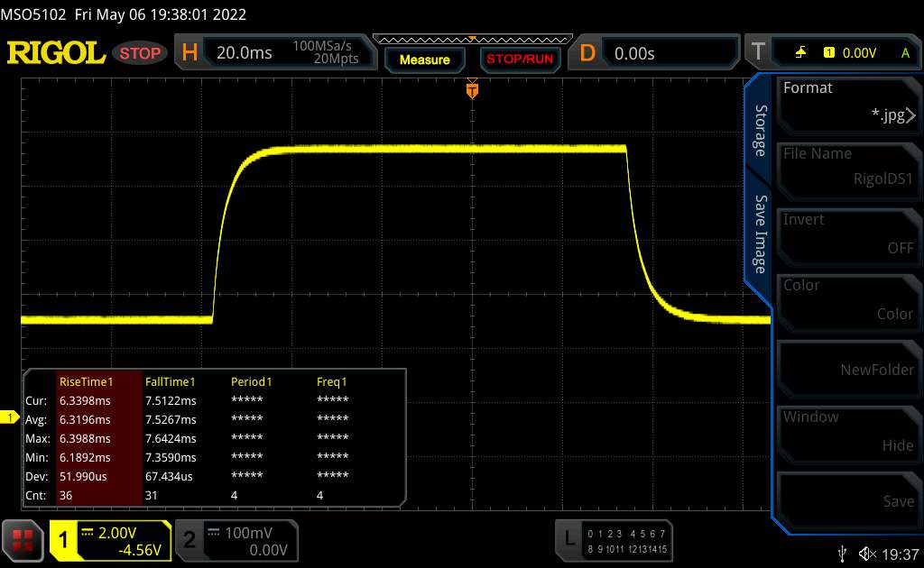
Task: Tap the rising edge trigger icon
Action: [x=800, y=53]
